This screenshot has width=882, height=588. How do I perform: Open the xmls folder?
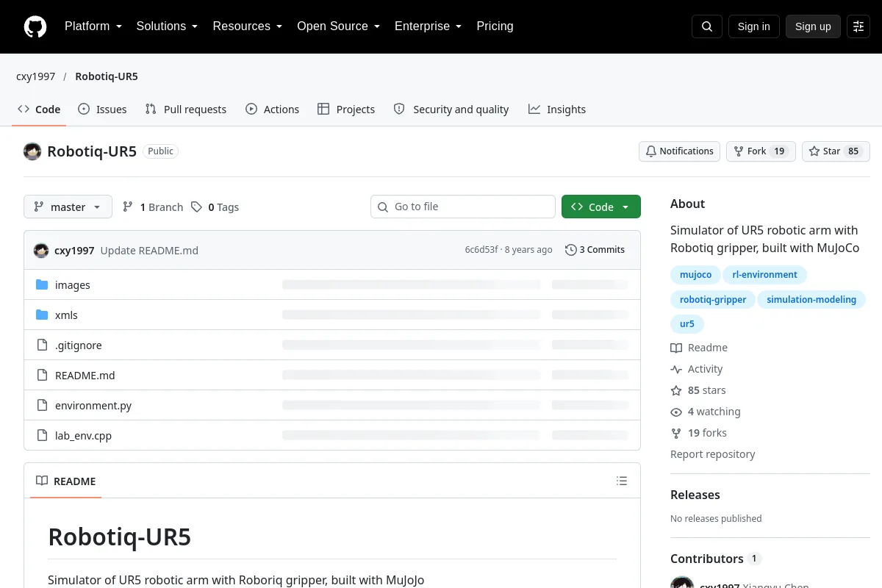66,315
